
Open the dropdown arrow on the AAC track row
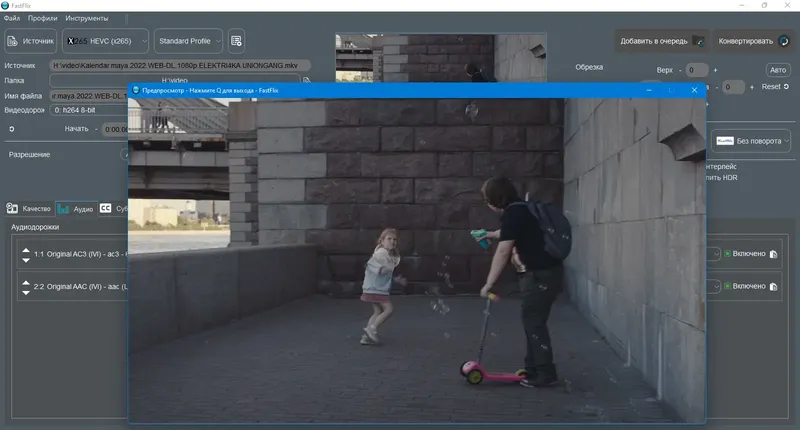[x=716, y=286]
